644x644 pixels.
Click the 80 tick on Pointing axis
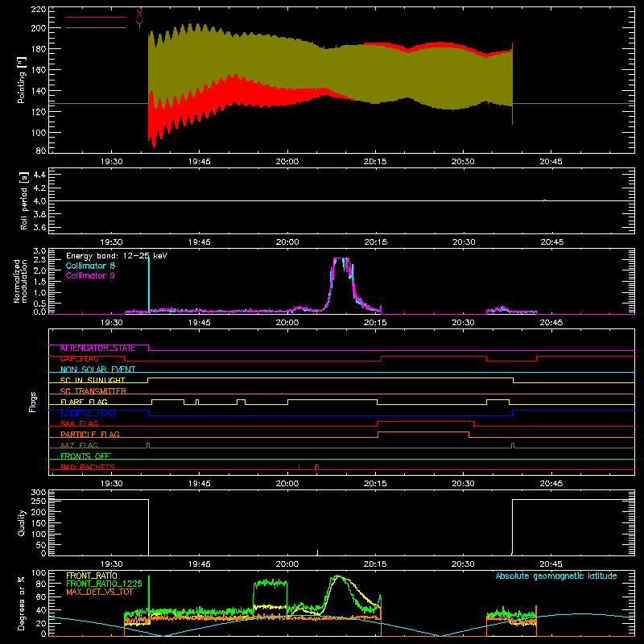[41, 151]
